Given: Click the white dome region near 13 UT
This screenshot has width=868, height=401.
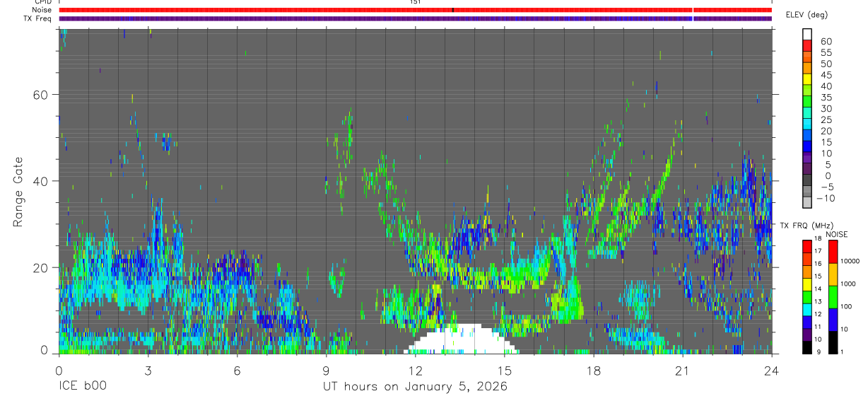Looking at the screenshot, I should [462, 339].
